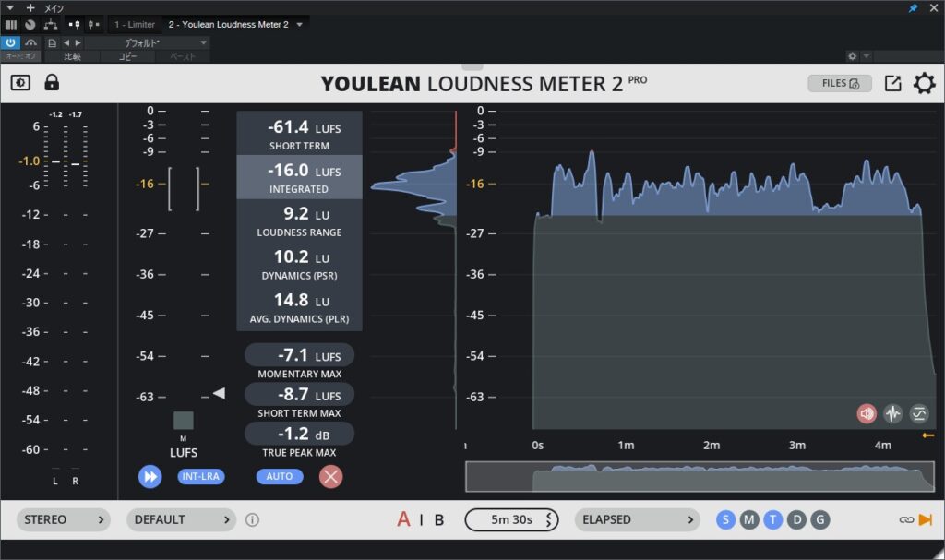945x560 pixels.
Task: Click the -16.0 LUFS INTEGRATED readout
Action: tap(300, 177)
